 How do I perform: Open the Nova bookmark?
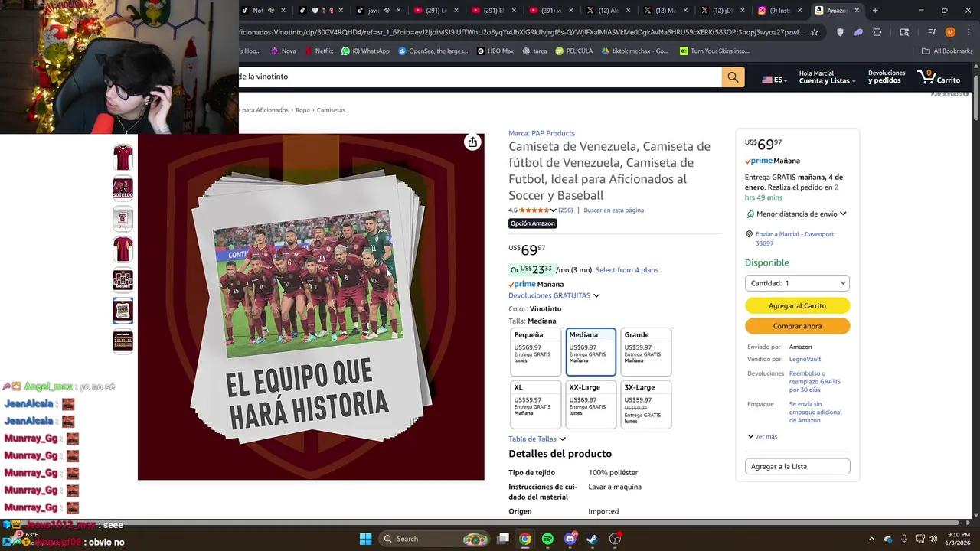point(282,51)
